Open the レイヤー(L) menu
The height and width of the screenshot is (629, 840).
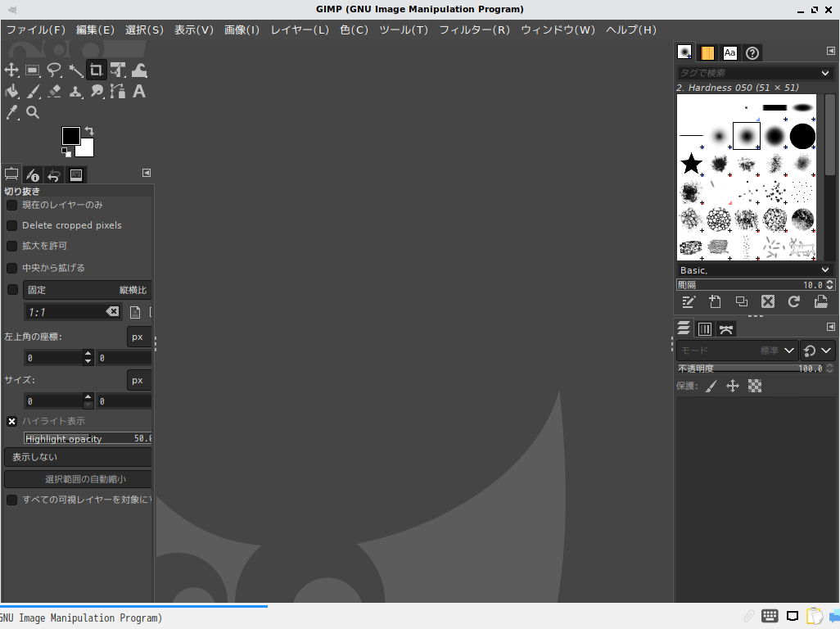pyautogui.click(x=300, y=30)
